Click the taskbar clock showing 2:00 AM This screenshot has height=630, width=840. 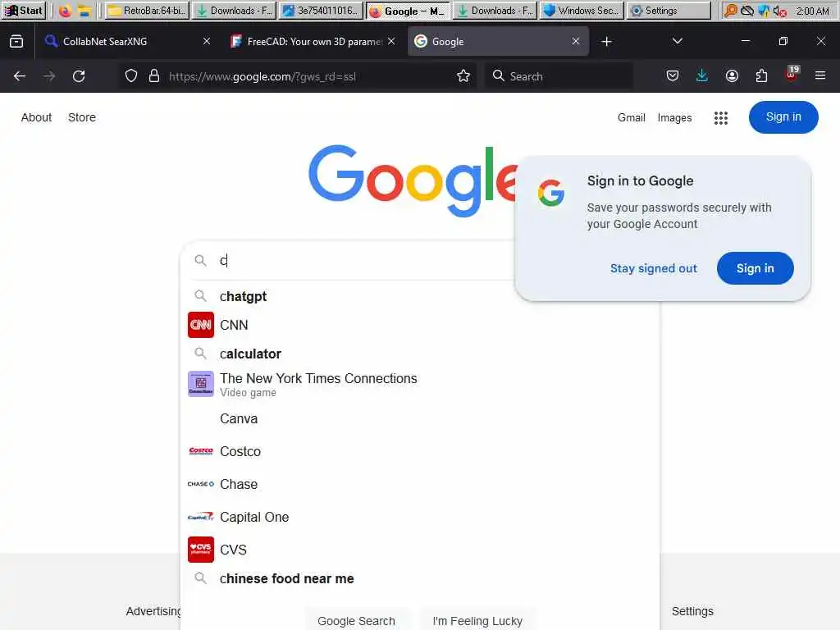(x=812, y=11)
